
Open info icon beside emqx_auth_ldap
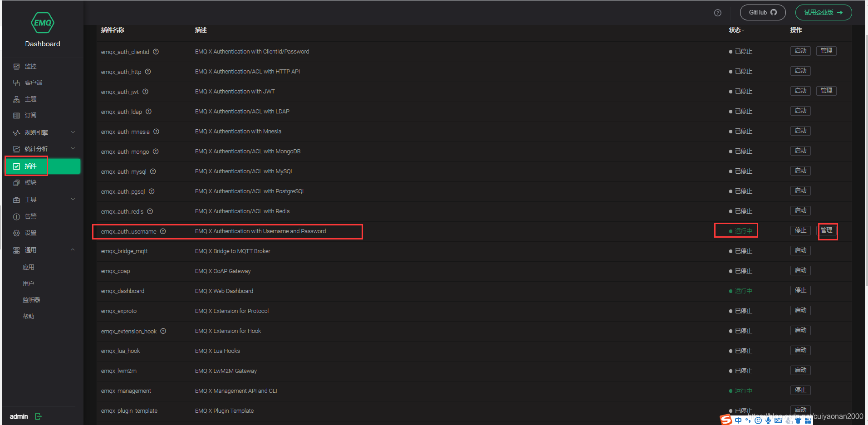[x=148, y=112]
